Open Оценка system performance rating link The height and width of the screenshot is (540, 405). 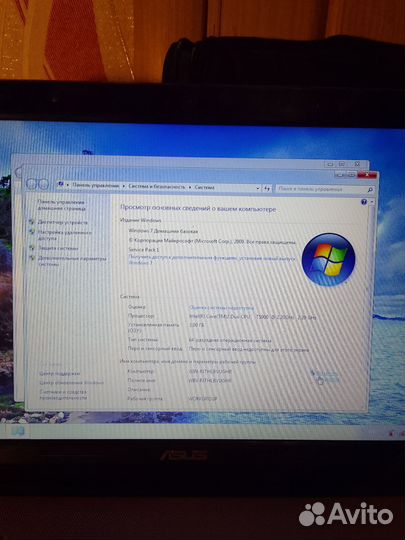(x=221, y=308)
